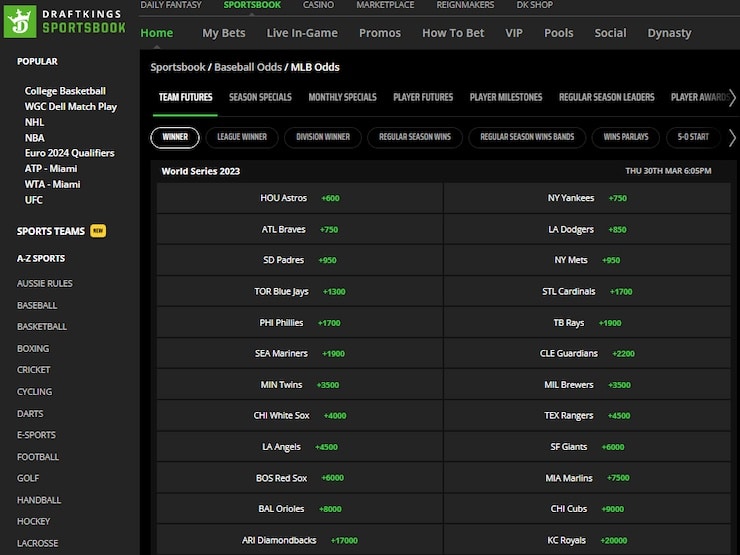Select MIN Twins +3500
740x555 pixels.
pos(300,385)
